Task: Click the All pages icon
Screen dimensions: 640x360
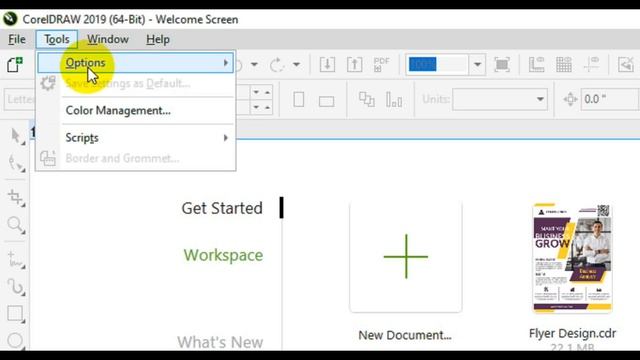Action: (367, 100)
